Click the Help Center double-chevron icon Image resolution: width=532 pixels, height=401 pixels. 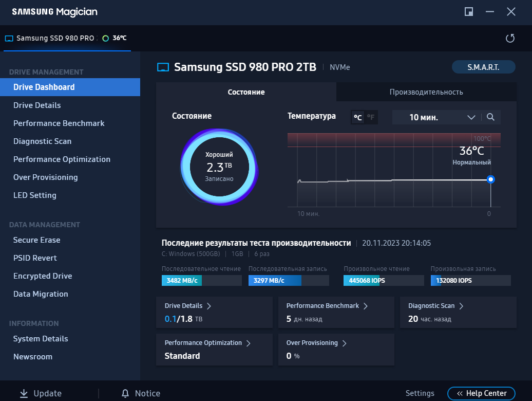pos(460,393)
